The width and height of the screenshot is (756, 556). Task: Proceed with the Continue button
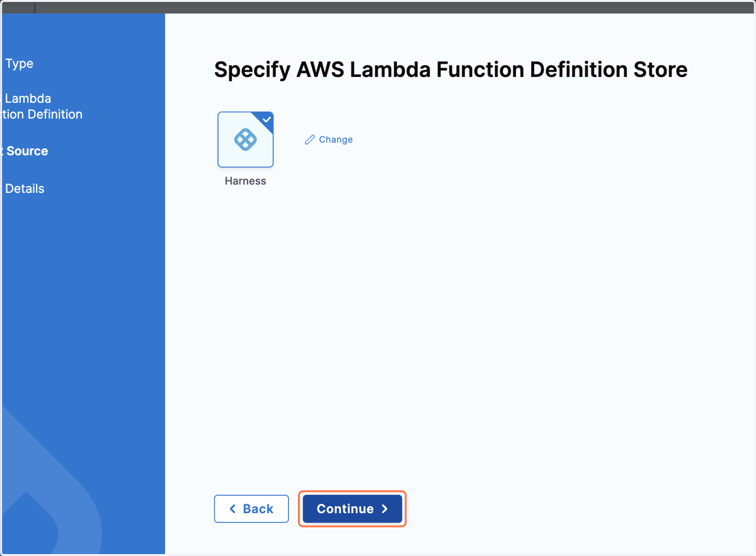coord(352,509)
